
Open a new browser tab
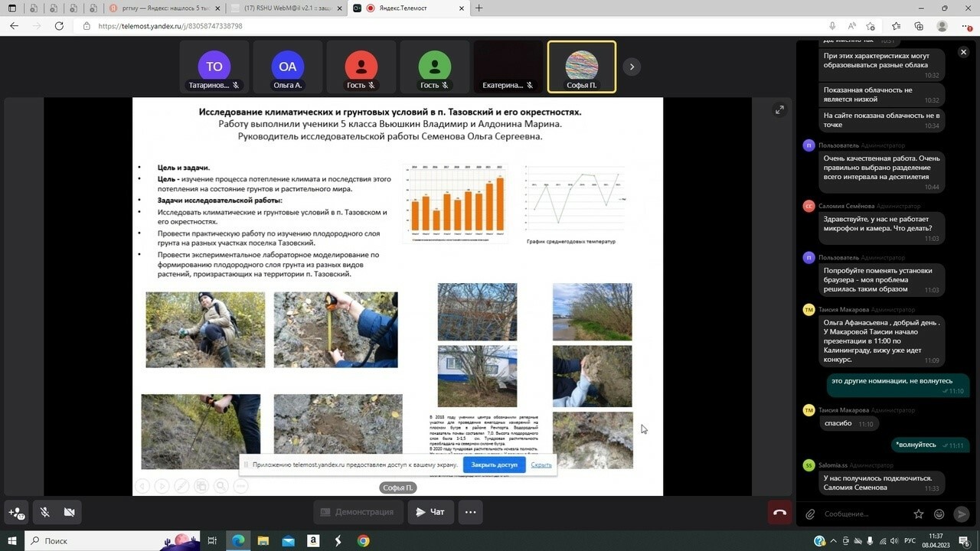point(479,8)
